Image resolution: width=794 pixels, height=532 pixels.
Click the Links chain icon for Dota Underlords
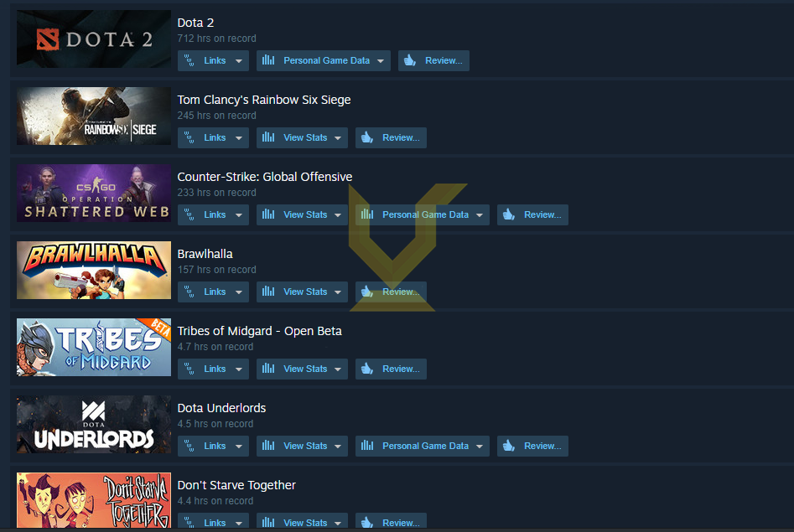[x=189, y=446]
